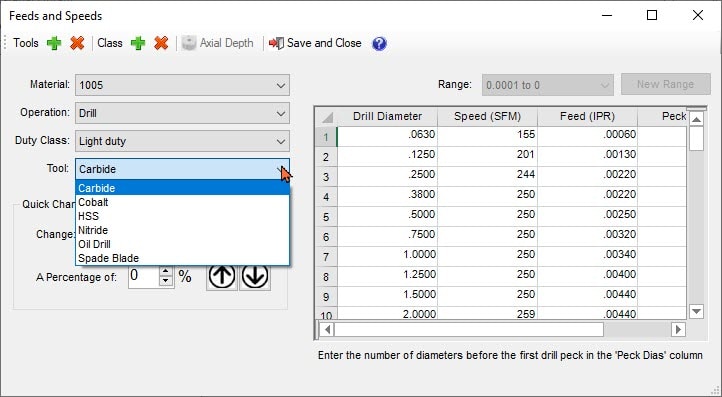
Task: Click drill diameter cell .5000
Action: pos(387,215)
